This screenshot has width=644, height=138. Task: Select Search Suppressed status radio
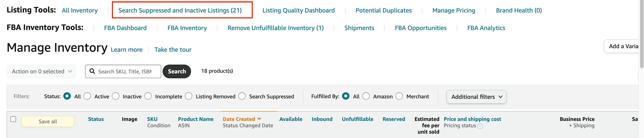(x=242, y=96)
